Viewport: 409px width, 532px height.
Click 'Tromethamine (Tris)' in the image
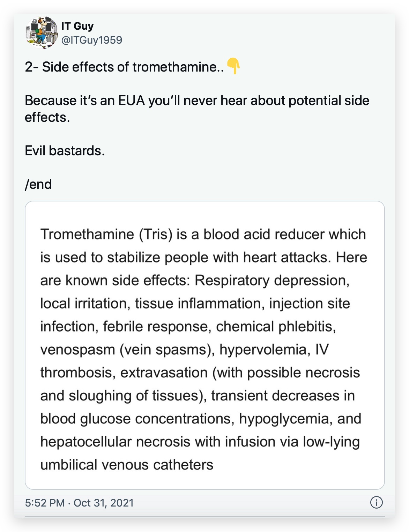click(x=106, y=234)
